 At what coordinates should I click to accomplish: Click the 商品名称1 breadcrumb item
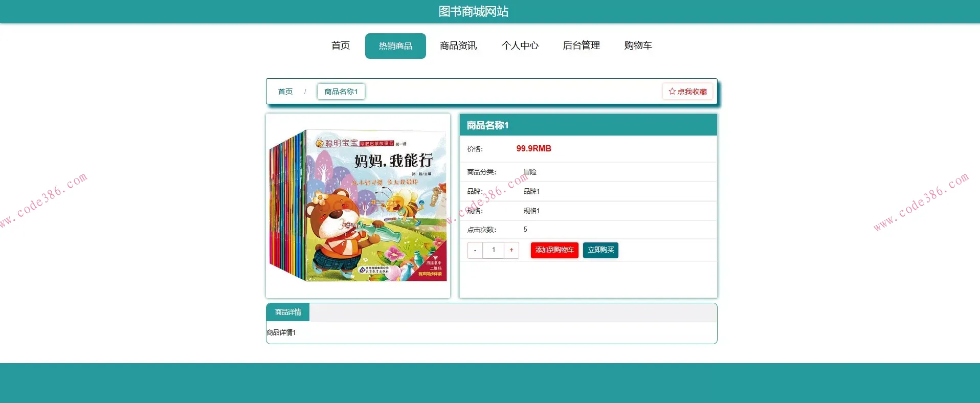pyautogui.click(x=341, y=92)
